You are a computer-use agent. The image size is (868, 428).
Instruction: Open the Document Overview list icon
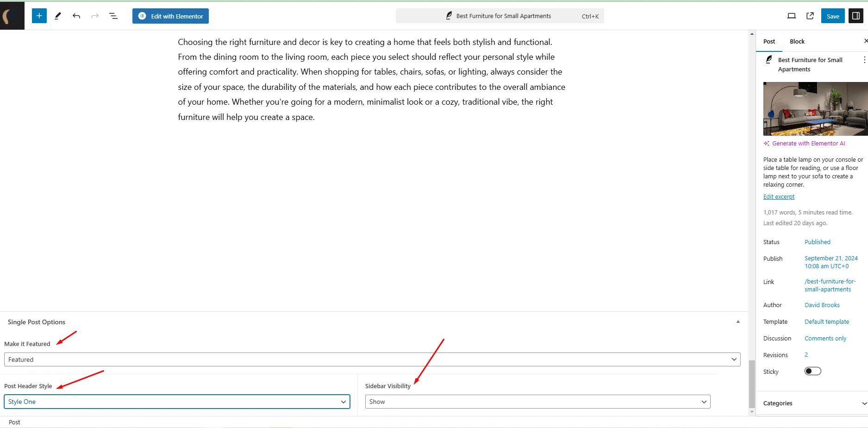113,16
